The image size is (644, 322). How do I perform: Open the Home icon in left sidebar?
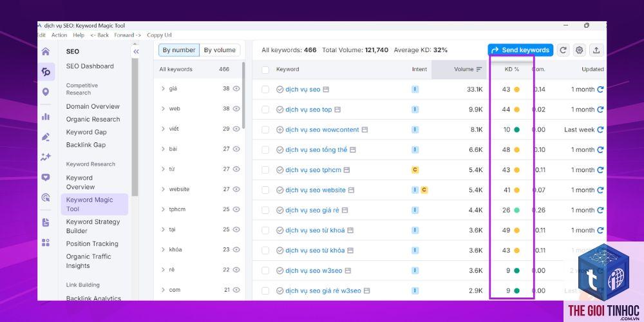click(x=46, y=52)
